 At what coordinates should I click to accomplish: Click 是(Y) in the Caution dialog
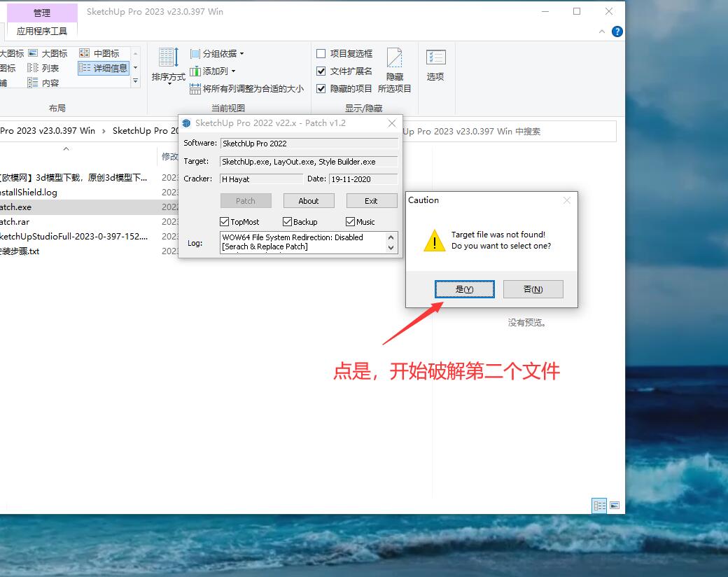click(x=465, y=289)
